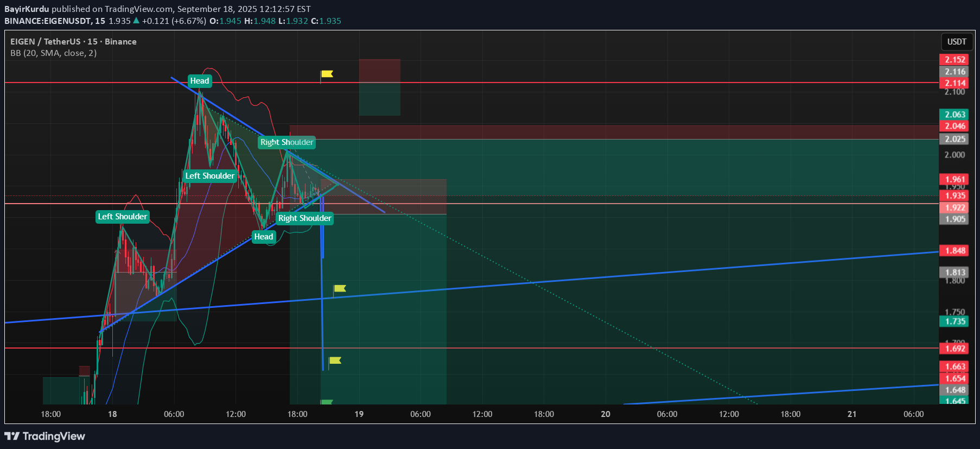Select the Right Shoulder label above the 2.000 level
Screen dimensions: 980x449
click(287, 142)
